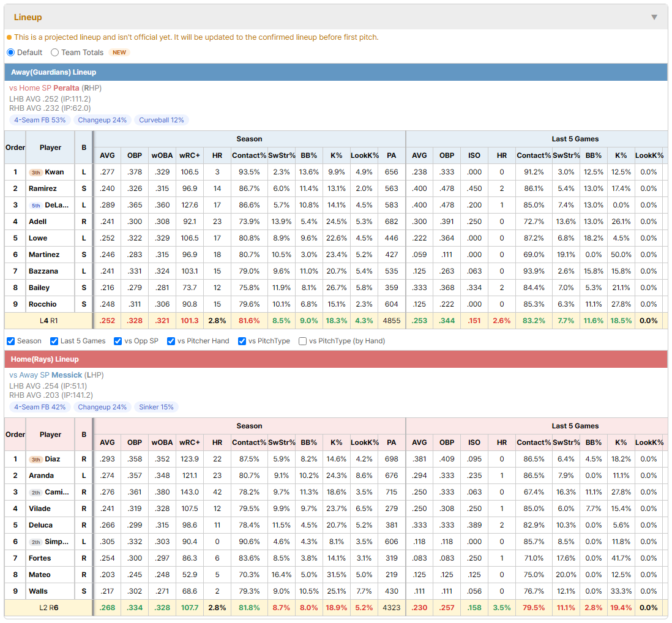The width and height of the screenshot is (672, 623).
Task: Click the Guardians Changeup 24% pitch tag
Action: click(x=102, y=120)
